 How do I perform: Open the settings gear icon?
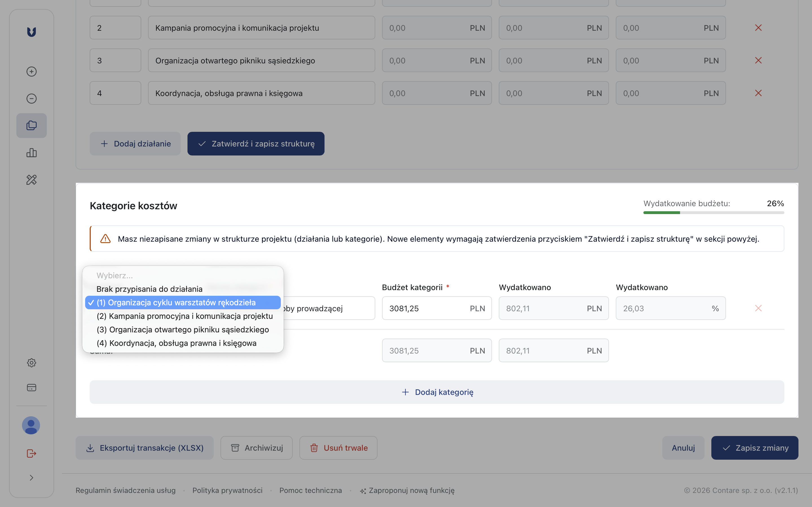(x=32, y=363)
